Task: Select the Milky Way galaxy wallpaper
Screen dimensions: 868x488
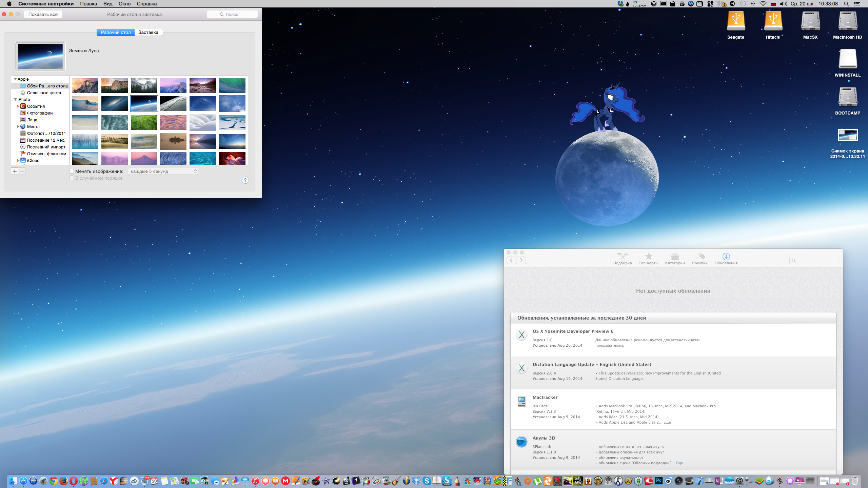Action: [x=115, y=104]
